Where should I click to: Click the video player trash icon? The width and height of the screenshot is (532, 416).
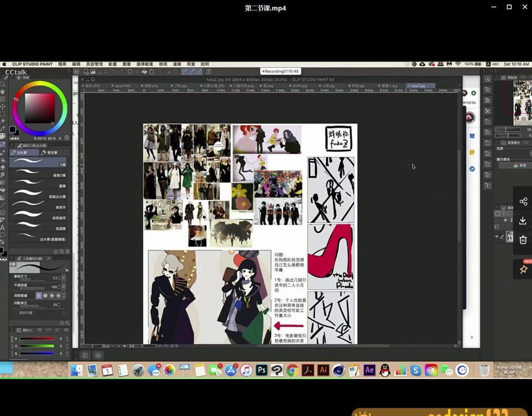click(523, 240)
